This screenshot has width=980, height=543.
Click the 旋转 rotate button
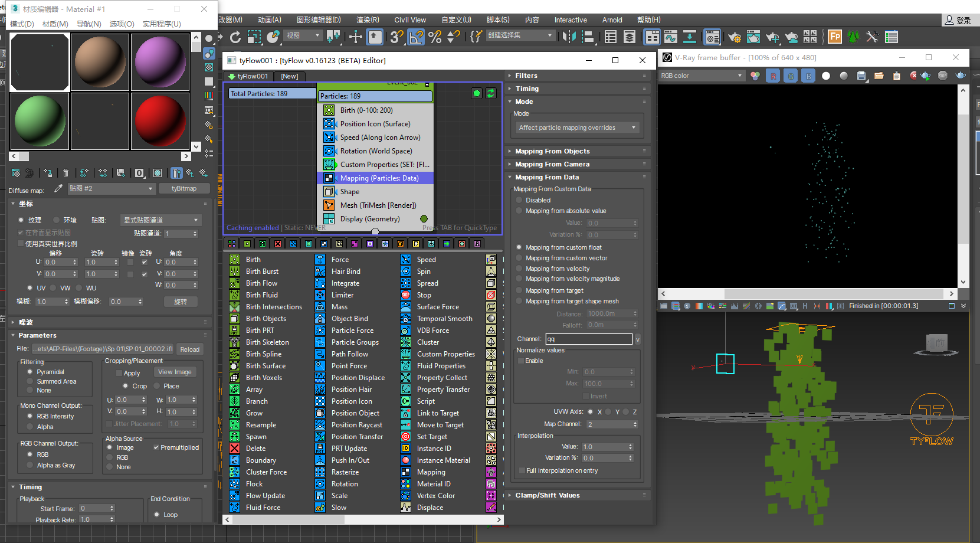181,302
